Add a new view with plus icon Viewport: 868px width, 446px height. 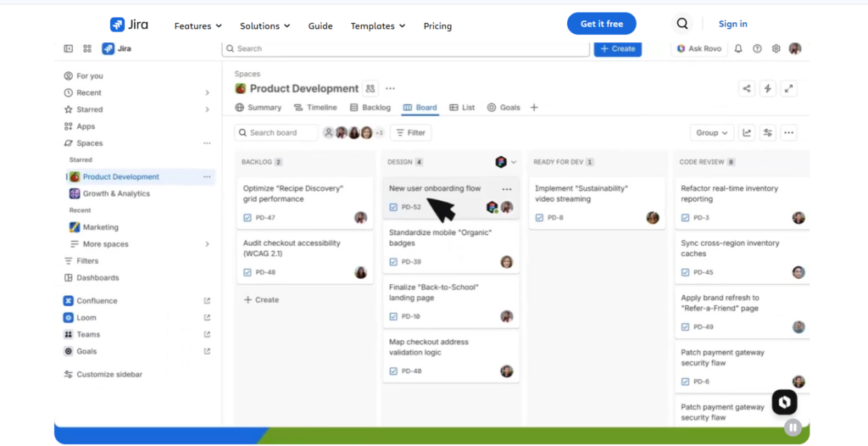click(x=534, y=108)
